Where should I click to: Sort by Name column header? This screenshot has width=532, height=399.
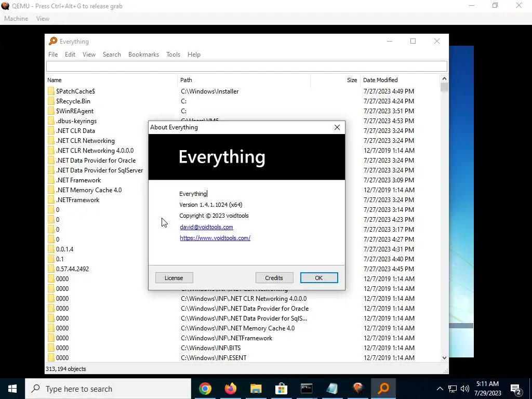pos(111,80)
